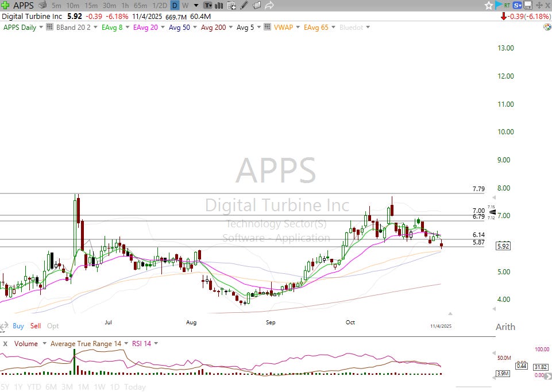Select the 5m timeframe
Image resolution: width=552 pixels, height=392 pixels.
point(56,6)
